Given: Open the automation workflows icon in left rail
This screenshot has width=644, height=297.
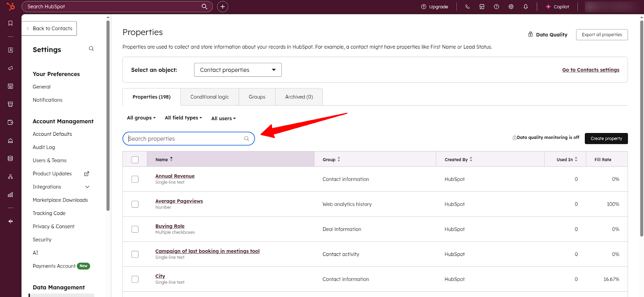Looking at the screenshot, I should point(10,176).
